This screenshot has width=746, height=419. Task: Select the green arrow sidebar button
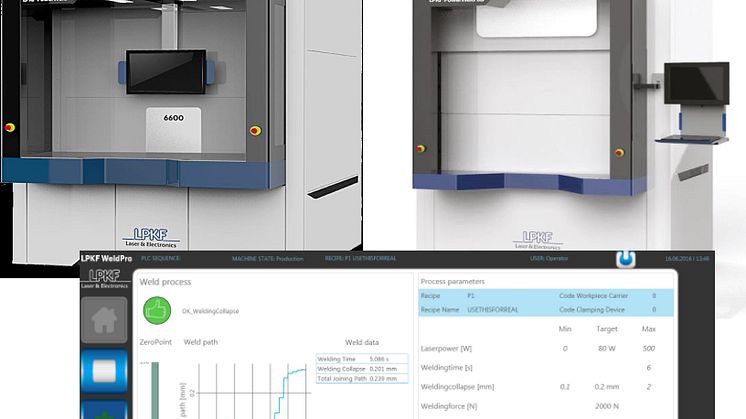(x=104, y=410)
